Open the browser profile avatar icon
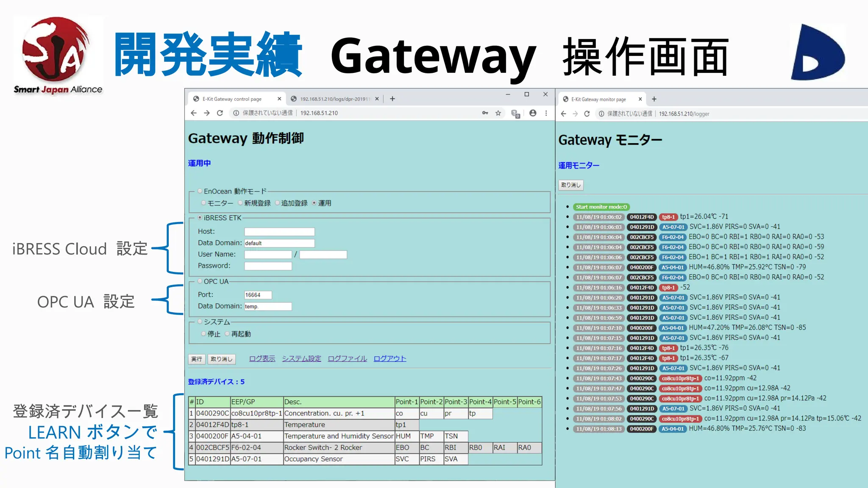The image size is (868, 488). 533,113
